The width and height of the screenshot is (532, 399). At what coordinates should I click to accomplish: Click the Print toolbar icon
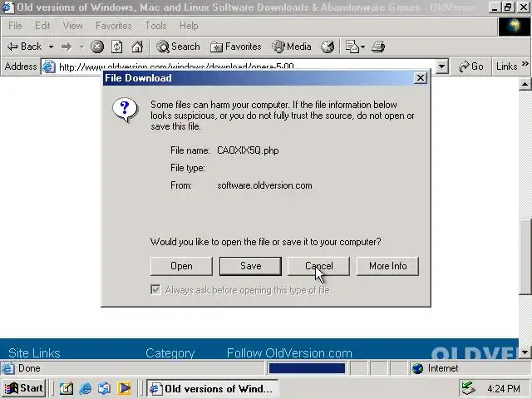378,47
